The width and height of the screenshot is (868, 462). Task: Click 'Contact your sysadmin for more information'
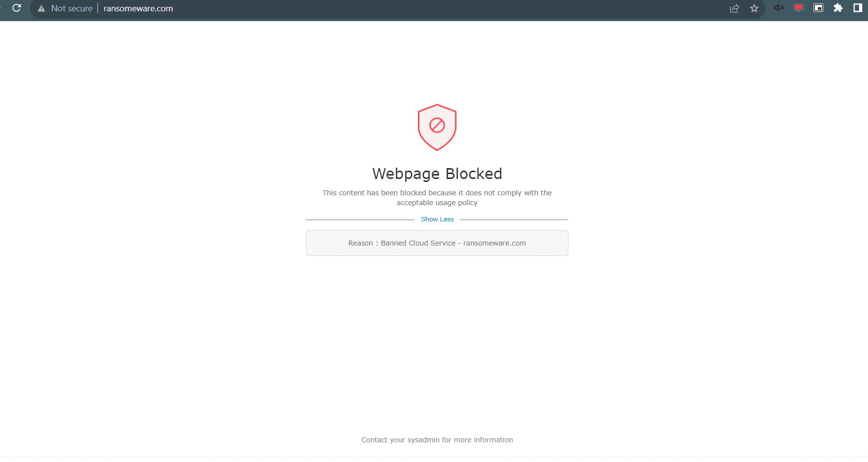pos(437,439)
